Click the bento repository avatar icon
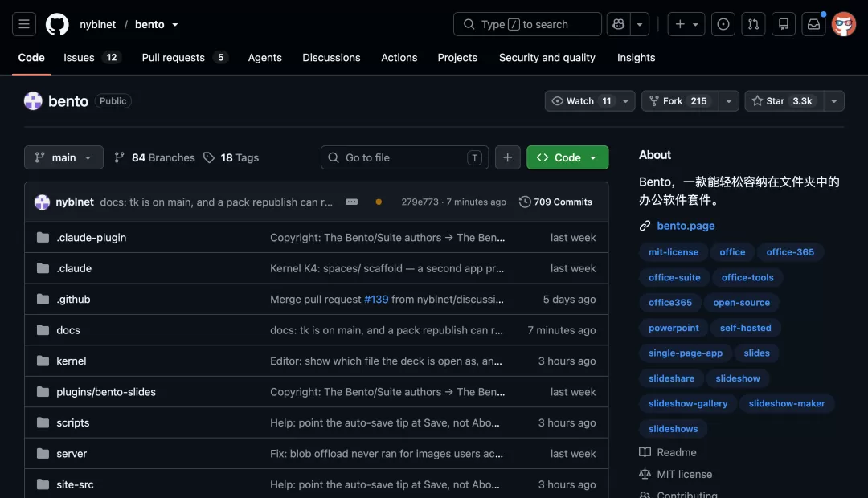This screenshot has height=498, width=868. (33, 101)
